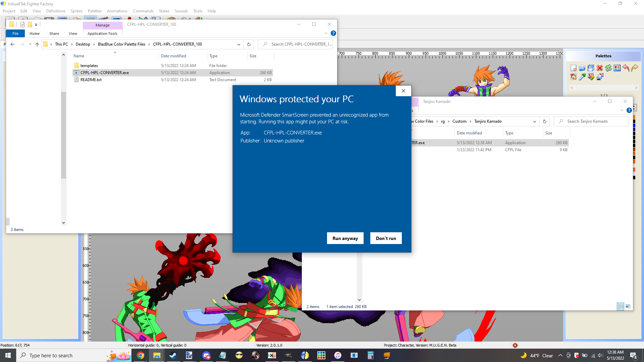This screenshot has height=362, width=644.
Task: Switch to large icons view in Tanjiro Kamado window
Action: [x=628, y=306]
